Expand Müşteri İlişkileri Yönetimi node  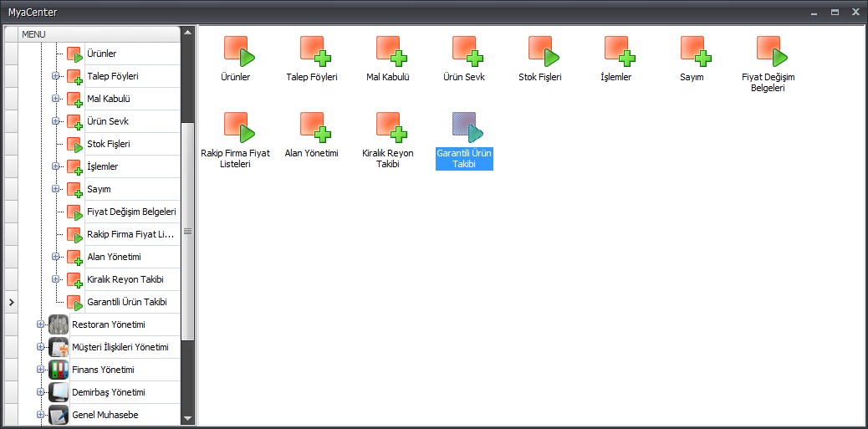point(40,347)
